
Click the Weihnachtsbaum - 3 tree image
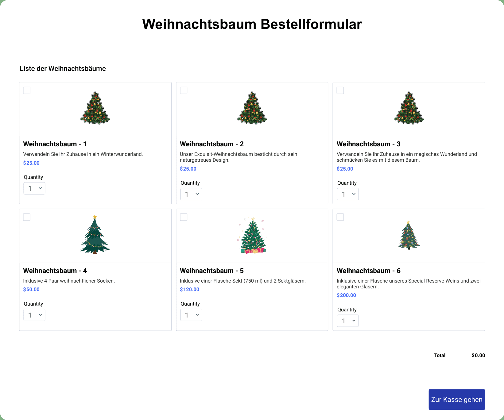click(409, 108)
